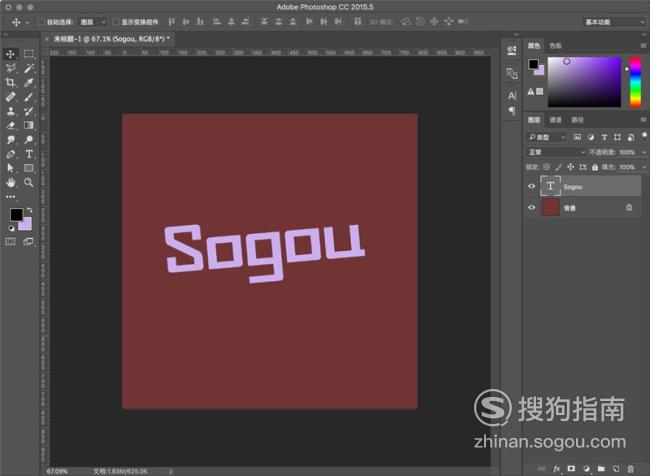Swap foreground and background colors

click(29, 210)
